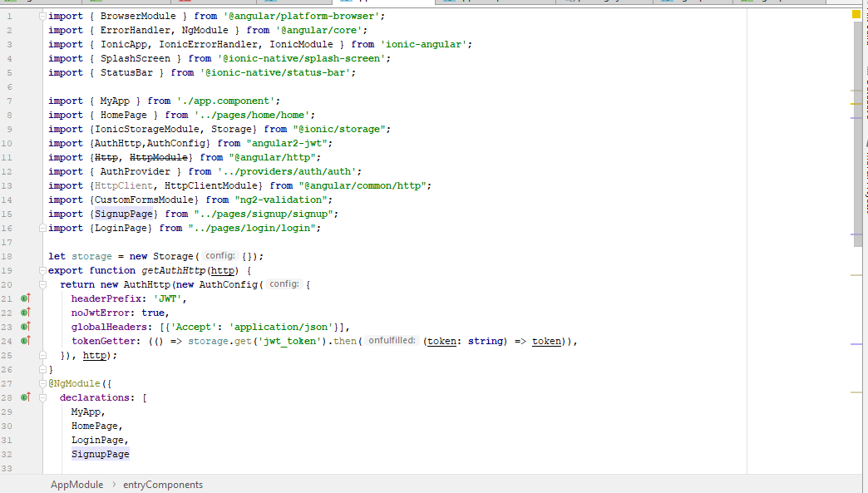Click the file icon on the leftmost editor tab
The width and height of the screenshot is (868, 493).
click(9, 3)
